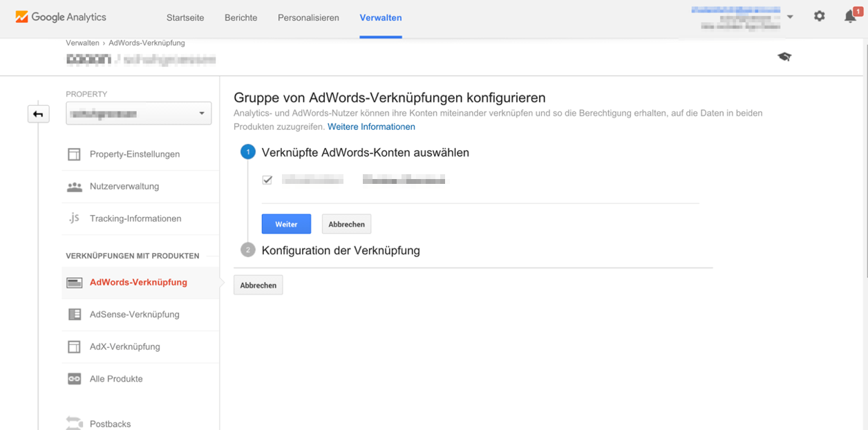Click the AdSense-Verknüpfung icon
868x430 pixels.
(x=74, y=315)
